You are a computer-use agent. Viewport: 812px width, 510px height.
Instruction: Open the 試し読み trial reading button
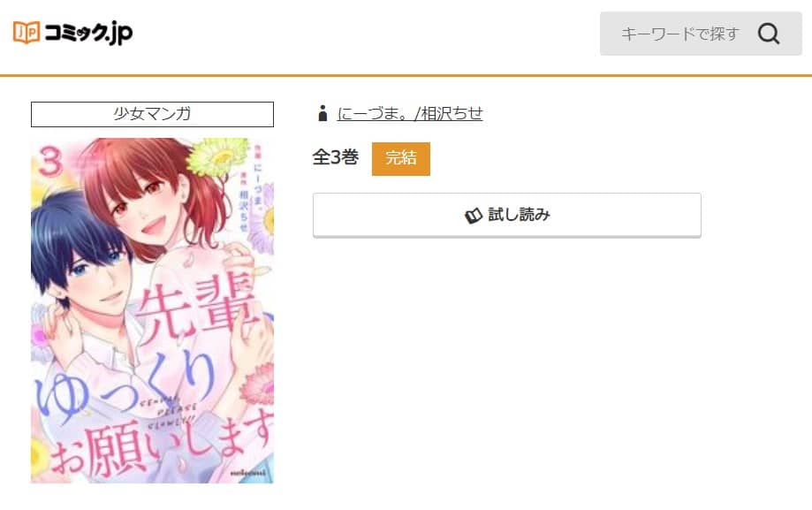pyautogui.click(x=506, y=215)
